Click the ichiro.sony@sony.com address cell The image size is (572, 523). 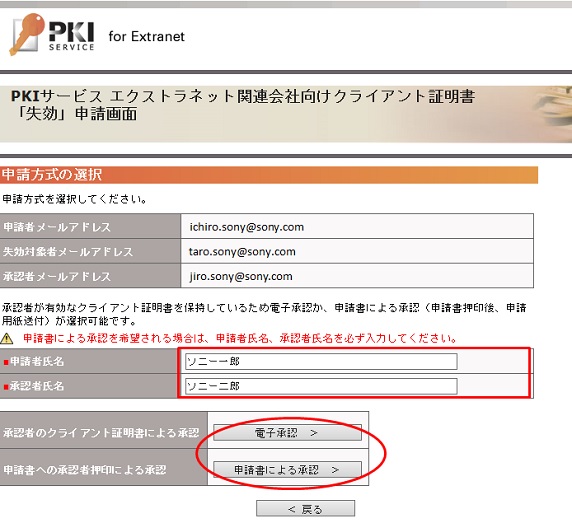(357, 226)
